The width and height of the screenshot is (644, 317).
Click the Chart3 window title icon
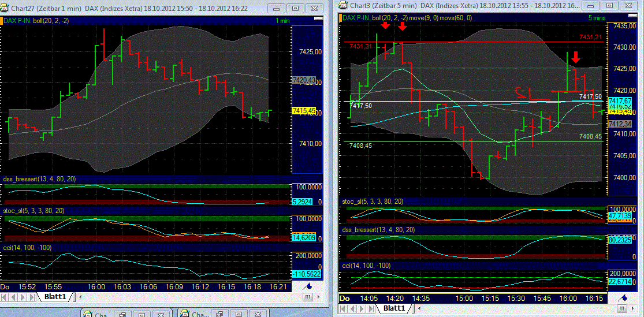coord(343,5)
